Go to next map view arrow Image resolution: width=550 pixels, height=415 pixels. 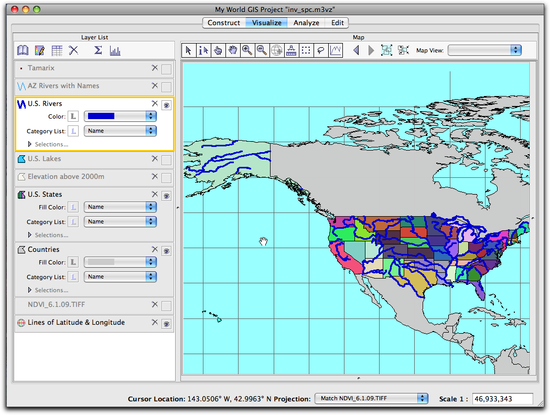pos(371,50)
